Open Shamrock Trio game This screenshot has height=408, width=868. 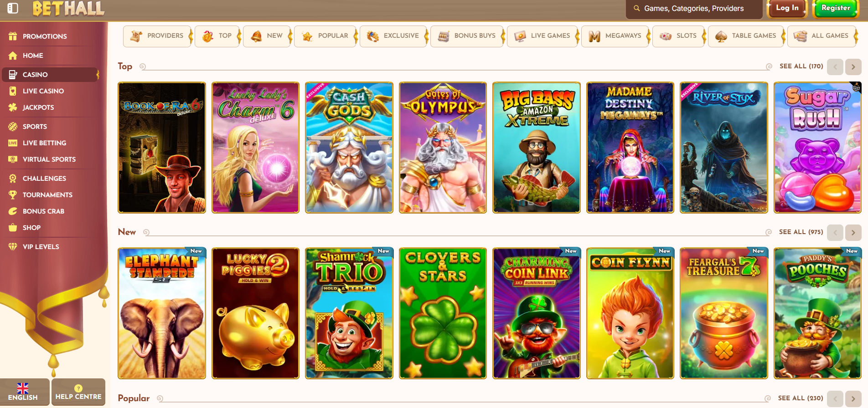click(x=349, y=313)
